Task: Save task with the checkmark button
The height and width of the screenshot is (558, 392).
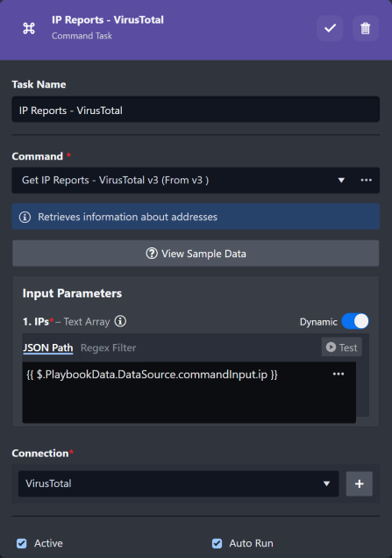Action: [x=330, y=28]
